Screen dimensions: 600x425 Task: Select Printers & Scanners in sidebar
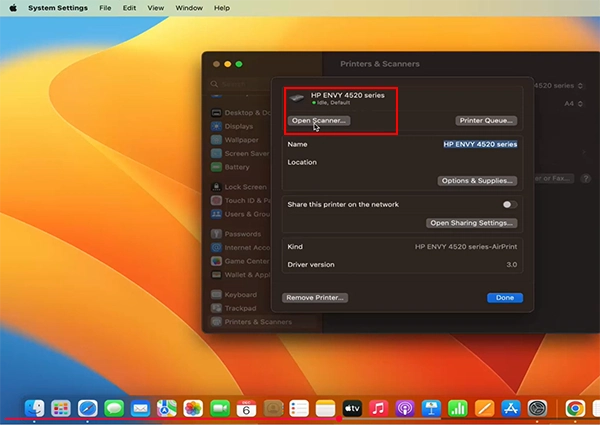262,322
